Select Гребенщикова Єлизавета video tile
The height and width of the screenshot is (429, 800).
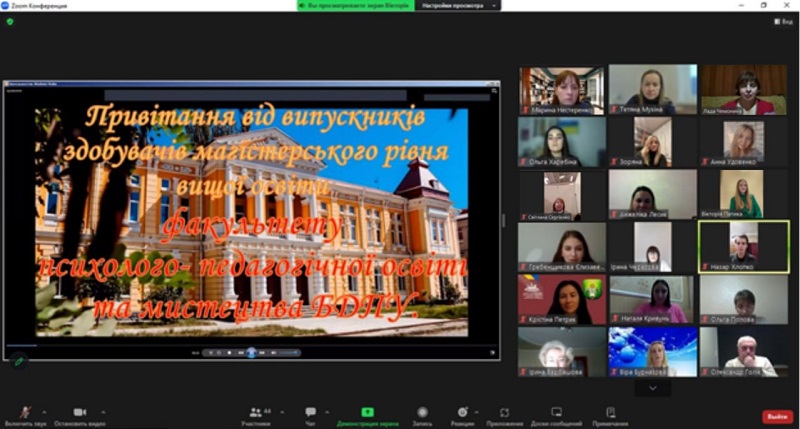pyautogui.click(x=562, y=247)
